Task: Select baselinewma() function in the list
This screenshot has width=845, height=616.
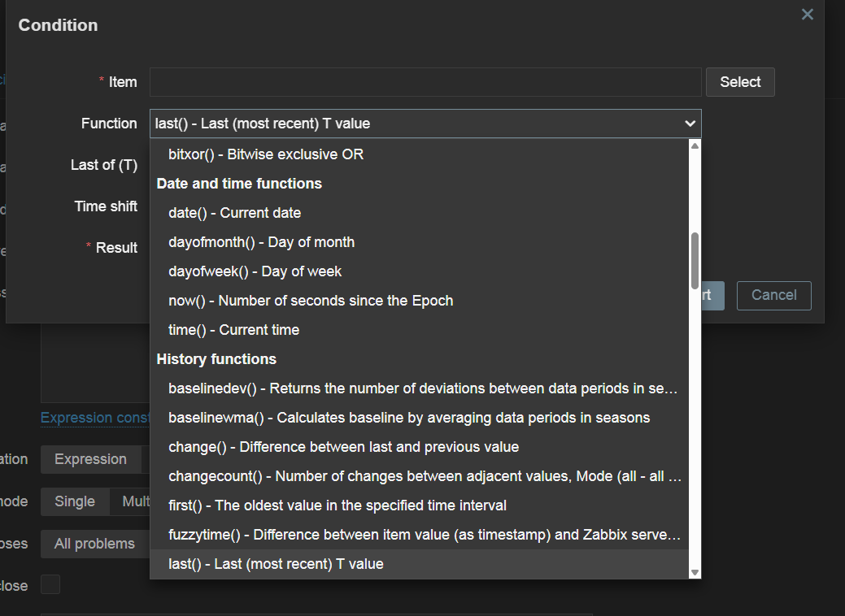Action: pos(420,418)
